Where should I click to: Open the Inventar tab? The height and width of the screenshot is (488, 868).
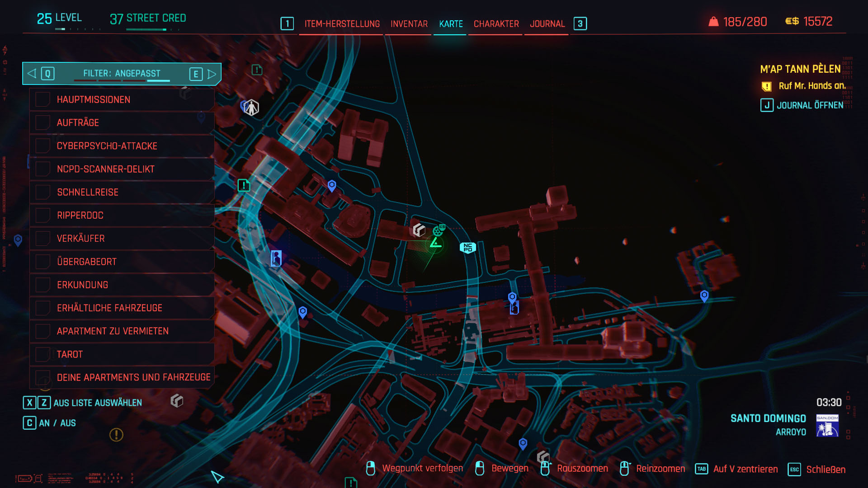click(x=409, y=24)
